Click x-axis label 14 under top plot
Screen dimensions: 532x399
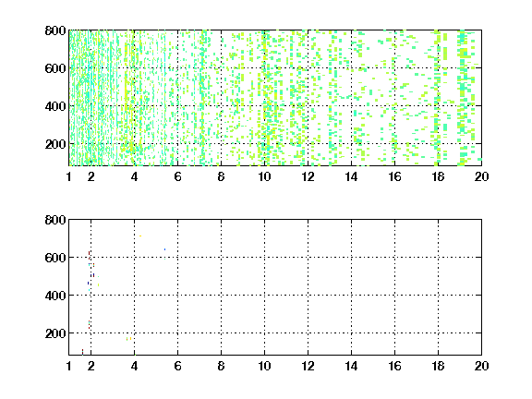click(351, 176)
